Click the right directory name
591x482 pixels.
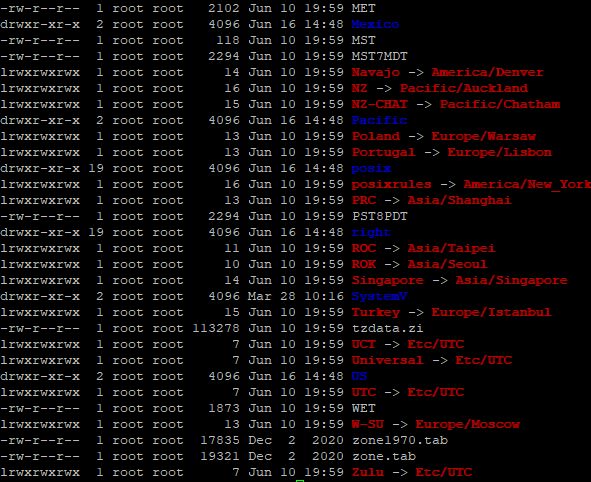(371, 233)
